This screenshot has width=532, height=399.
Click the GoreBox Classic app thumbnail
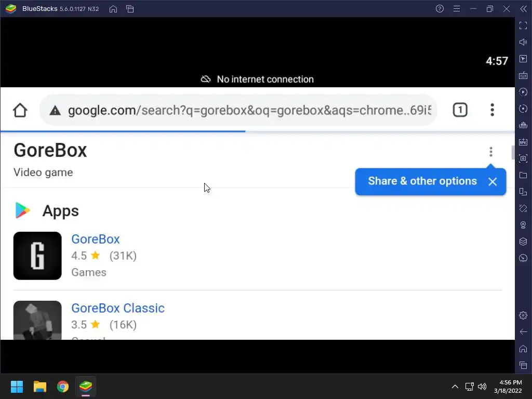pos(37,320)
